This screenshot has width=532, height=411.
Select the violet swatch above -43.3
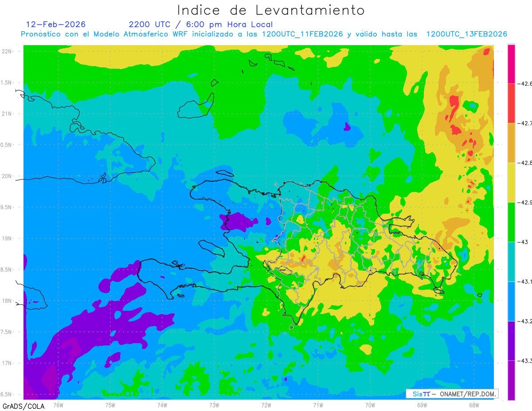(x=511, y=341)
